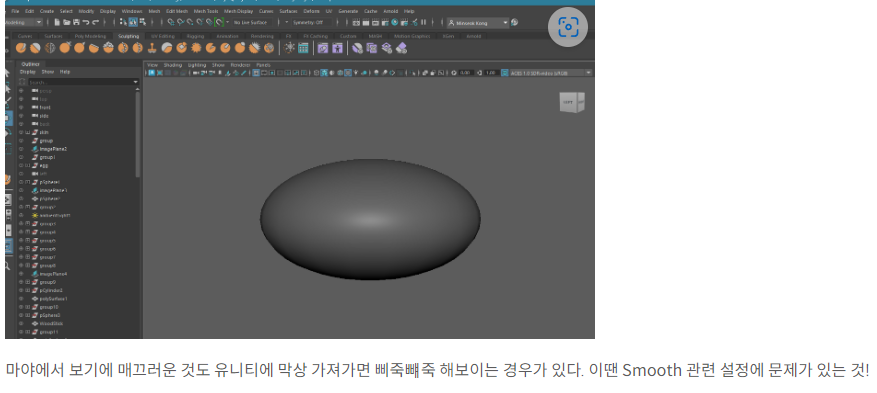Select by object type mode icon
Viewport: 877px width, 393px height.
pyautogui.click(x=133, y=22)
